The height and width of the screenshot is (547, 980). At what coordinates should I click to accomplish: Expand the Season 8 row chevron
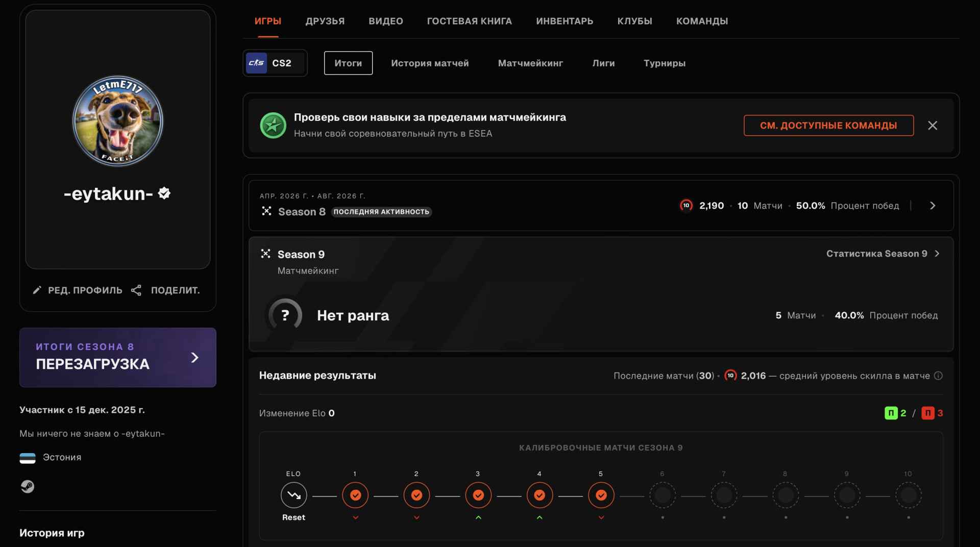933,206
